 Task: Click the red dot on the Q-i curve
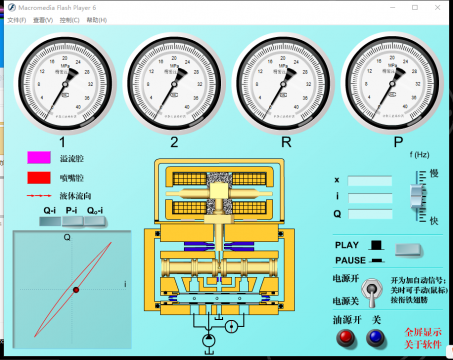click(x=76, y=290)
